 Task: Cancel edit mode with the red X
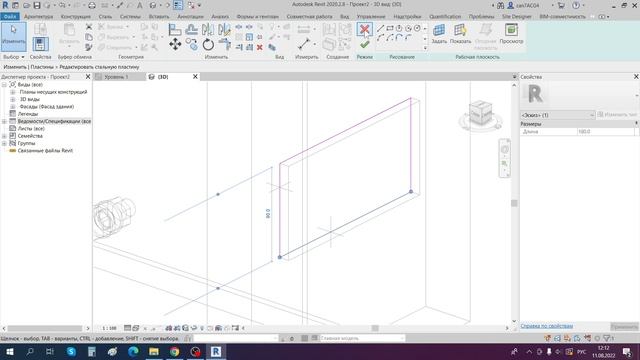coord(364,29)
